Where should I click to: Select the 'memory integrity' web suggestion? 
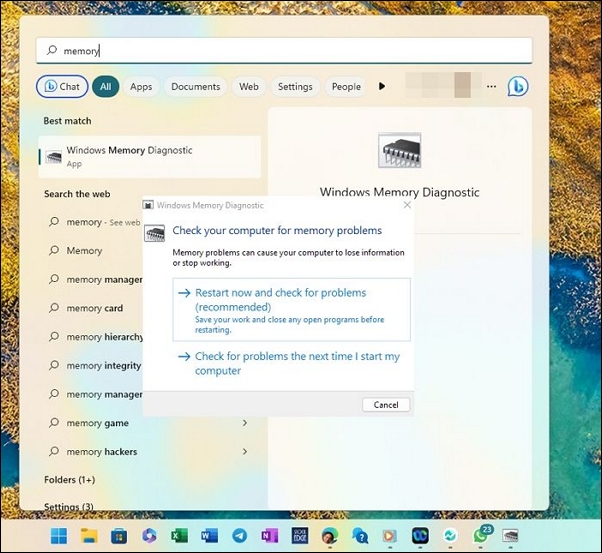pos(95,366)
